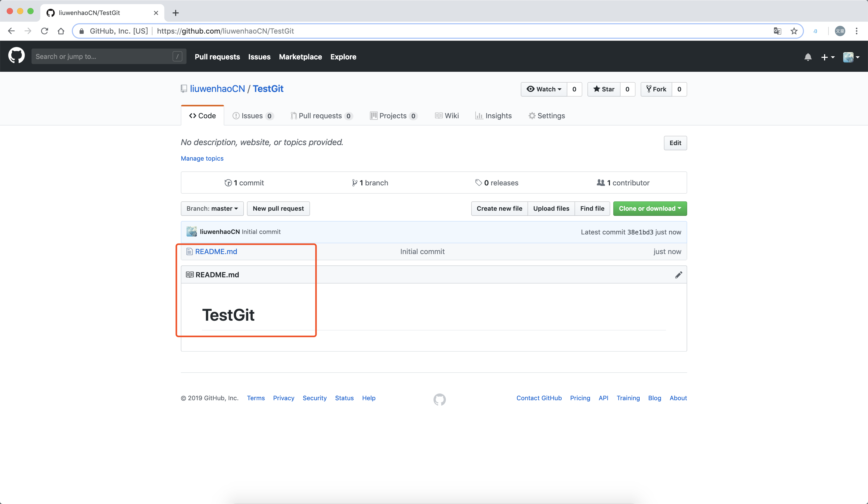Open the Insights tab
This screenshot has width=868, height=504.
click(493, 116)
